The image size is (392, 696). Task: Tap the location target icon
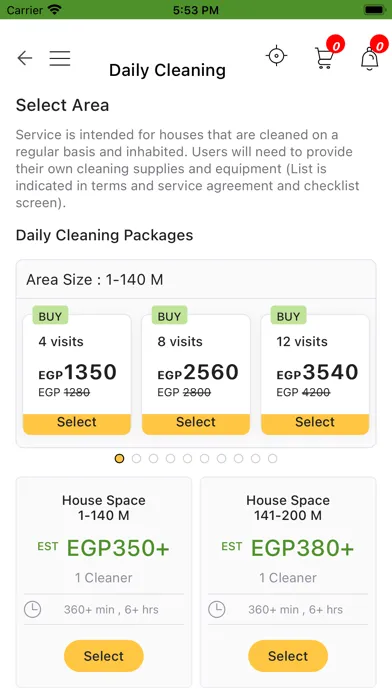point(277,56)
